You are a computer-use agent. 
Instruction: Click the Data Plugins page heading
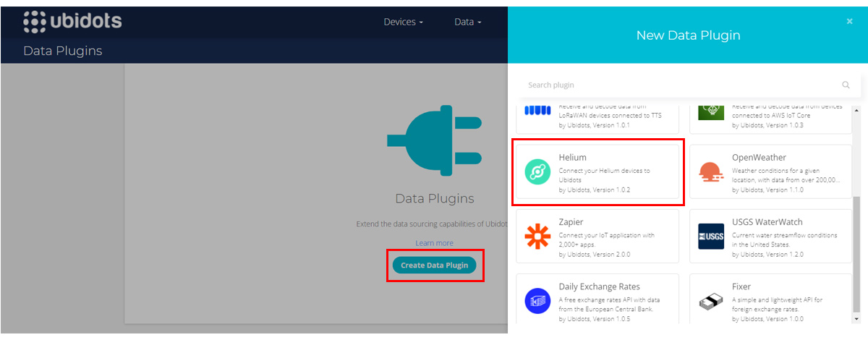pyautogui.click(x=63, y=51)
